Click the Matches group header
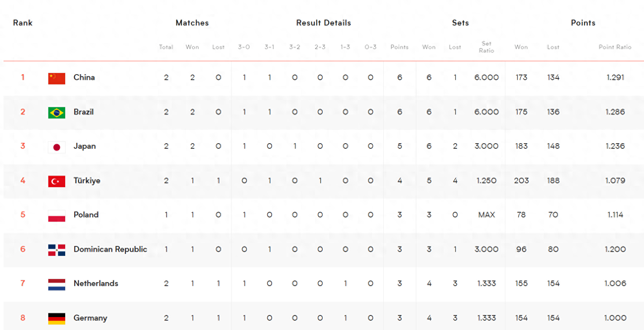Screen dimensions: 644x330 (x=192, y=23)
